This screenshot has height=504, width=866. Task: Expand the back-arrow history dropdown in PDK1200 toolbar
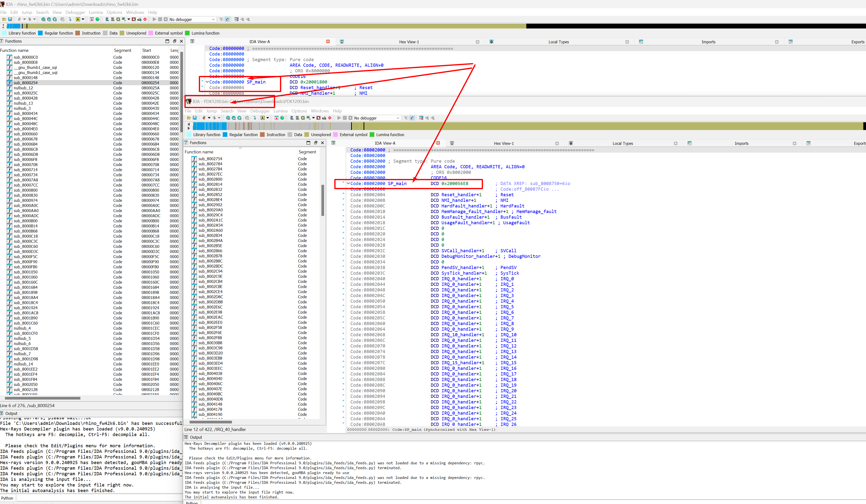coord(209,118)
